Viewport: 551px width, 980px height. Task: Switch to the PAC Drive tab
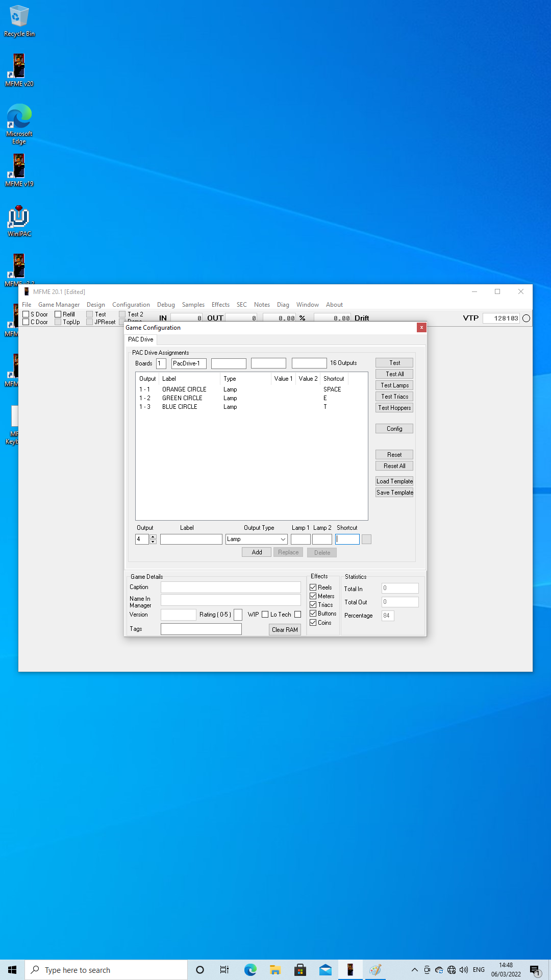tap(141, 339)
